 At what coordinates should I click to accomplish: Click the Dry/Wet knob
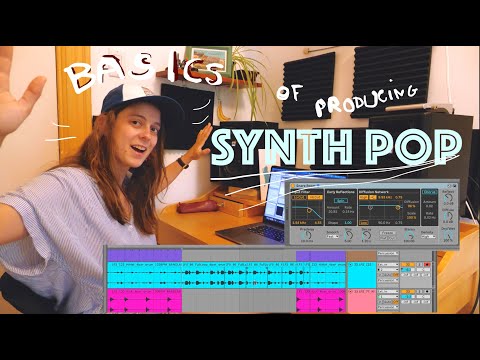(x=448, y=236)
